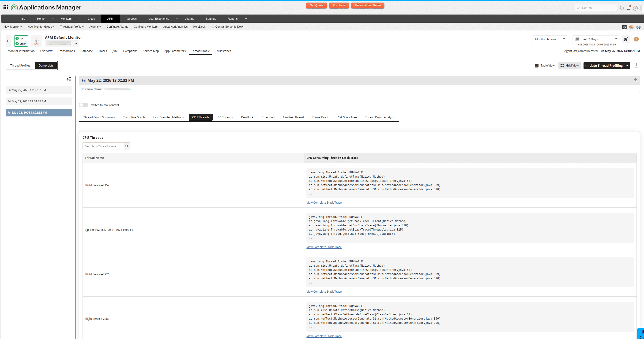644x339 pixels.
Task: Switch to the Thread Dump Analysis tab
Action: tap(380, 117)
